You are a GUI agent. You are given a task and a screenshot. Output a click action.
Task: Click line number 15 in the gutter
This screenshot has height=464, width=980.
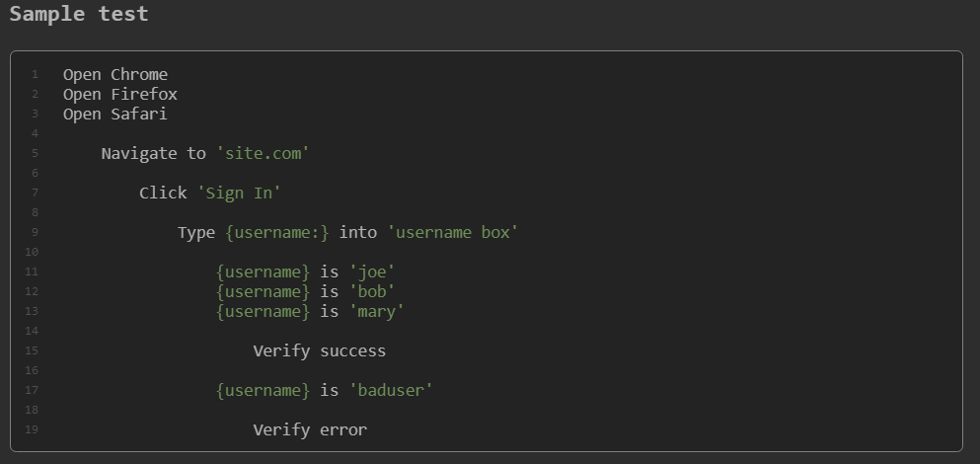32,350
